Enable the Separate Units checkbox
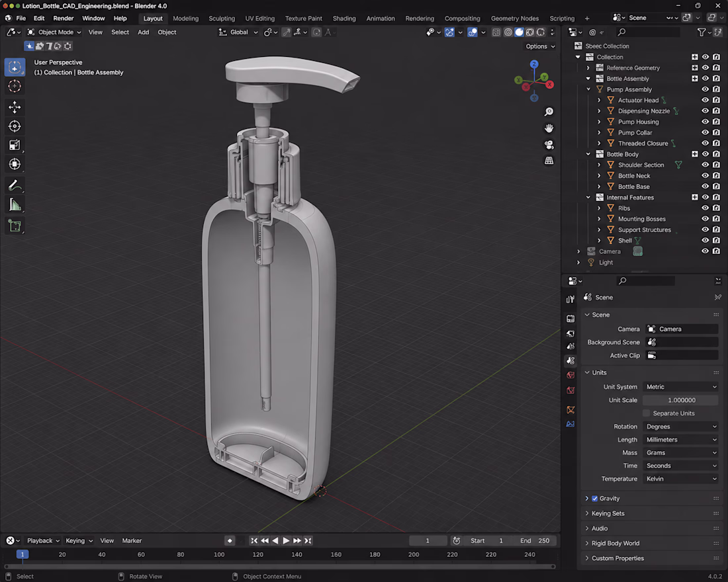 click(x=647, y=413)
